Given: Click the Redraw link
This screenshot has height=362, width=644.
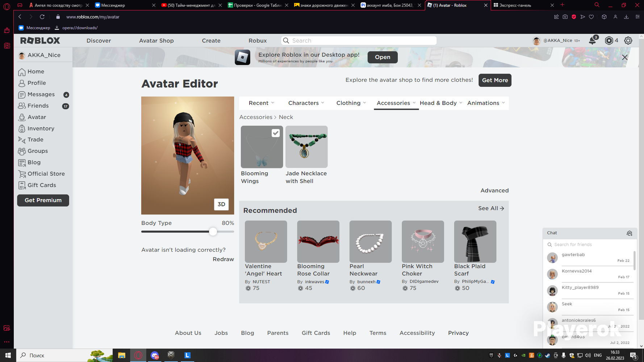Looking at the screenshot, I should pyautogui.click(x=223, y=259).
